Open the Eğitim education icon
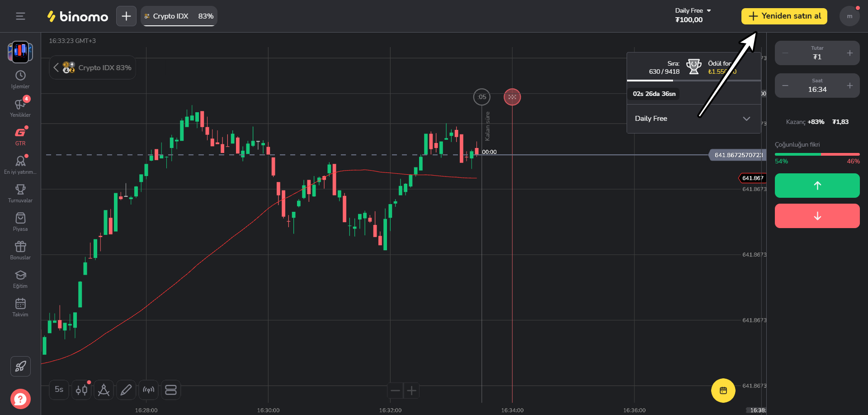The width and height of the screenshot is (868, 415). coord(20,275)
